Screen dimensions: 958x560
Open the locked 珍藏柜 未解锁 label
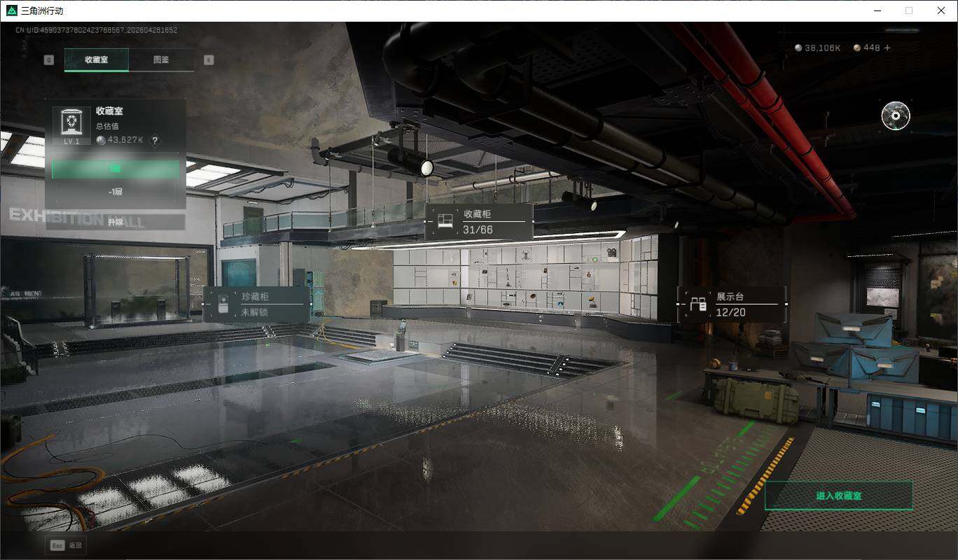256,304
